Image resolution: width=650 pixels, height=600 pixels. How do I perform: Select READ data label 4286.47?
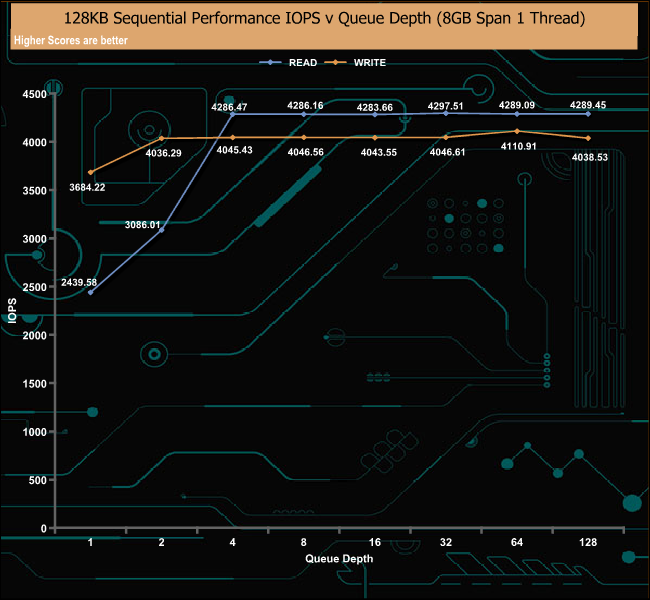click(x=229, y=107)
